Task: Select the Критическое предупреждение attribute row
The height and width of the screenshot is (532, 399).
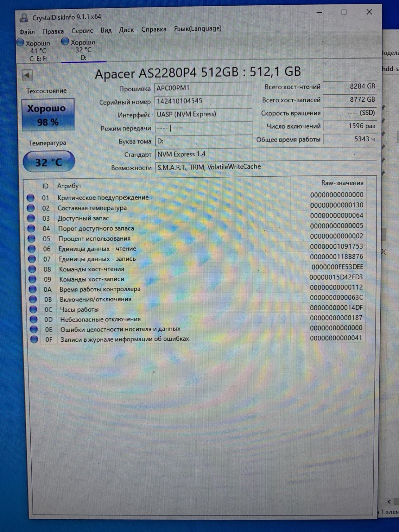Action: pos(195,196)
